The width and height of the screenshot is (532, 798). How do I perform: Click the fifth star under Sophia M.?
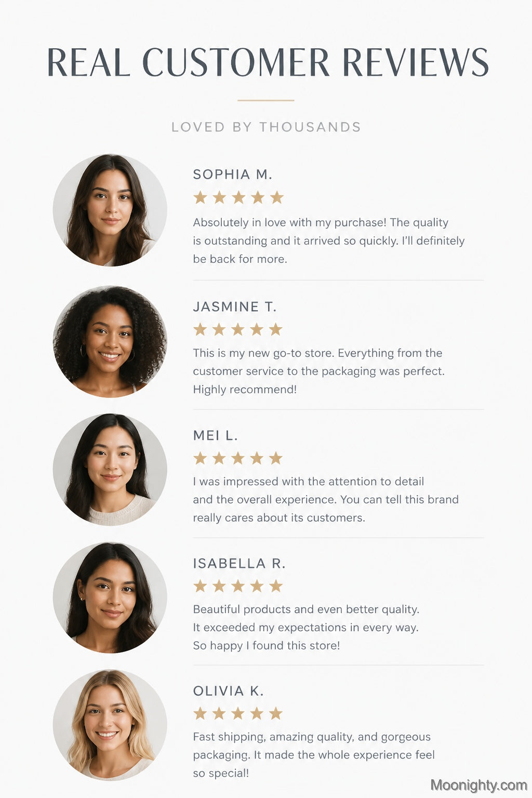coord(277,197)
